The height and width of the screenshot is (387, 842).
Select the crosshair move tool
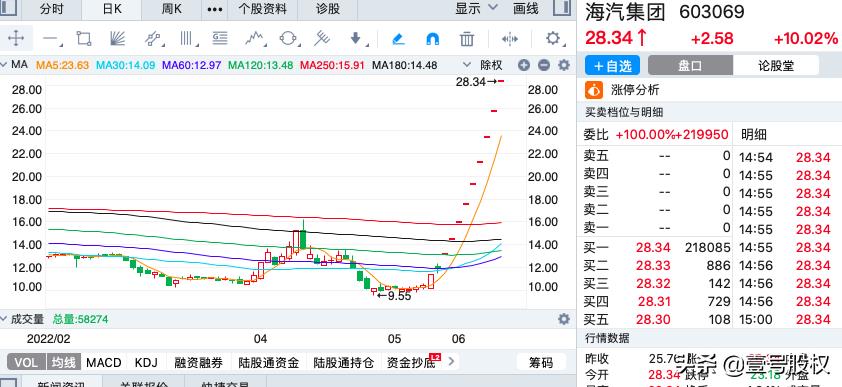click(x=16, y=39)
